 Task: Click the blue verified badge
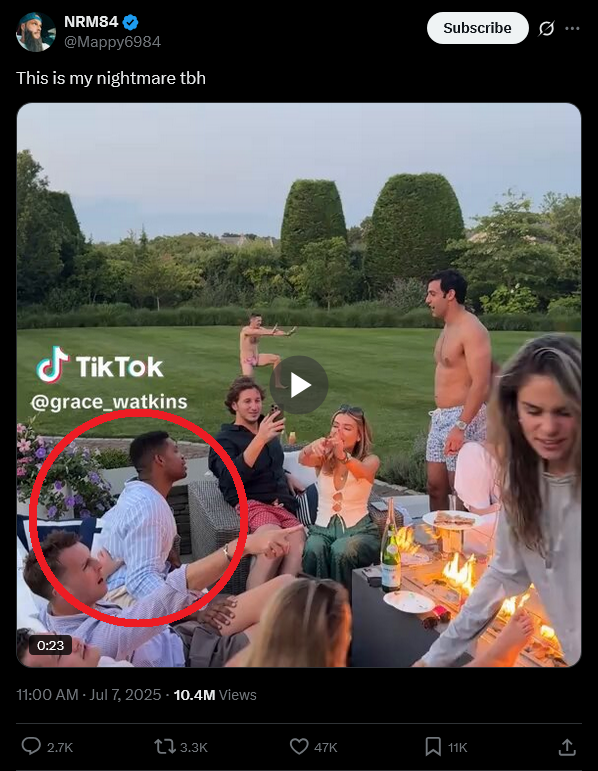point(131,22)
